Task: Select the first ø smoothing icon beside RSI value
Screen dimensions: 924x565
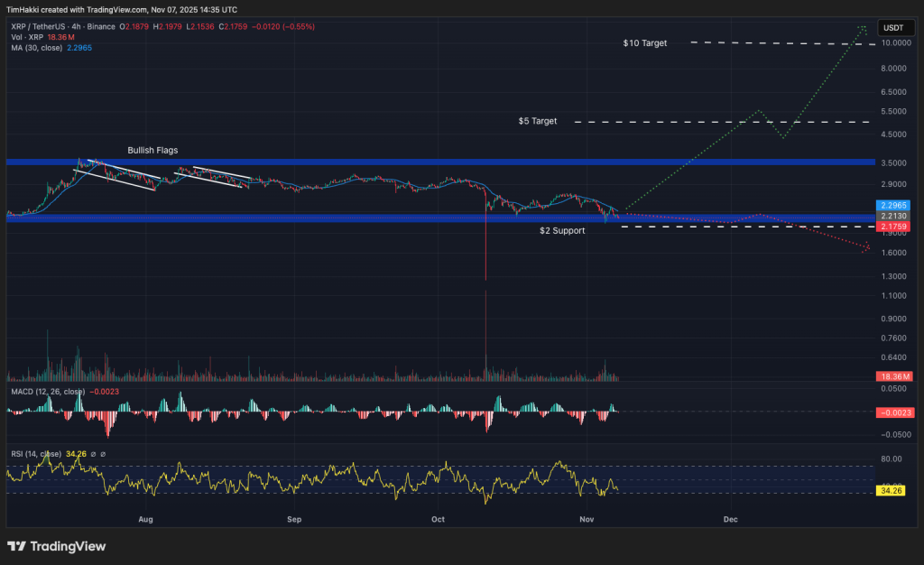Action: (x=92, y=453)
